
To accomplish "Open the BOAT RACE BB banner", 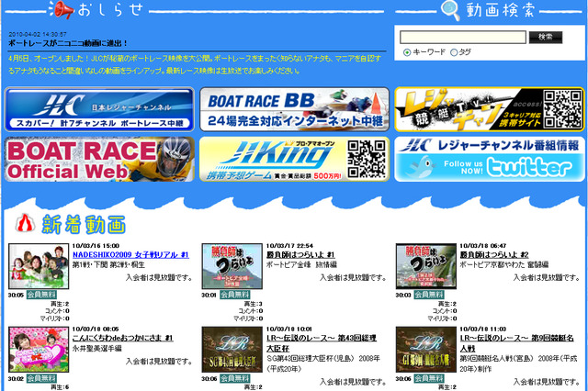I will [x=294, y=109].
